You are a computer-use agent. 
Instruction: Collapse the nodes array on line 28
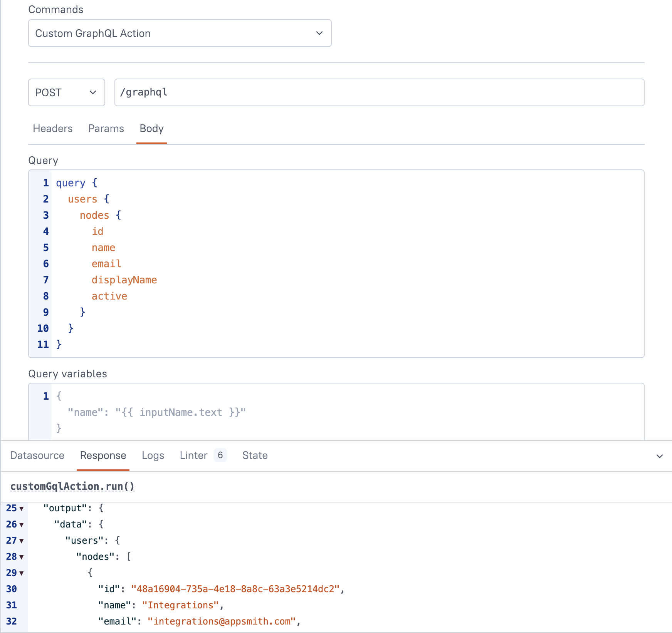pyautogui.click(x=21, y=557)
